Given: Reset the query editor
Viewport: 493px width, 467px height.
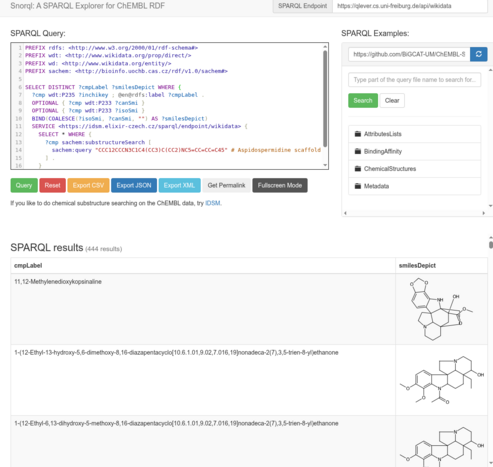Looking at the screenshot, I should pos(52,185).
